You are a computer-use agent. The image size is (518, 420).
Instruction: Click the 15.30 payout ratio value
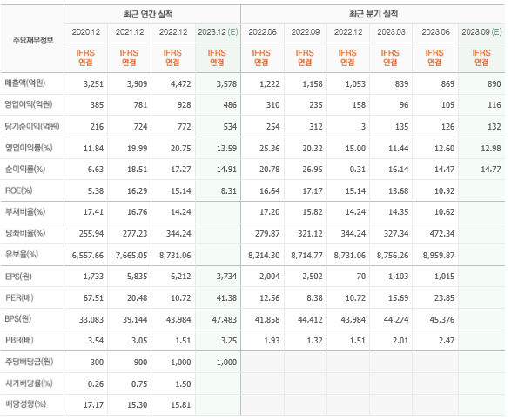137,405
